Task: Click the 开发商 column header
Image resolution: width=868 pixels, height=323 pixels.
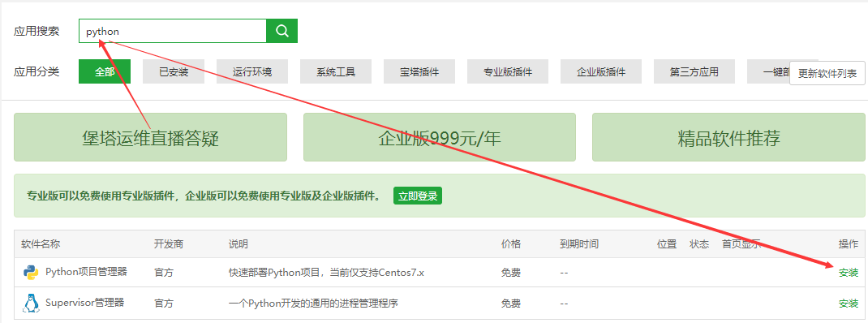Action: 168,243
